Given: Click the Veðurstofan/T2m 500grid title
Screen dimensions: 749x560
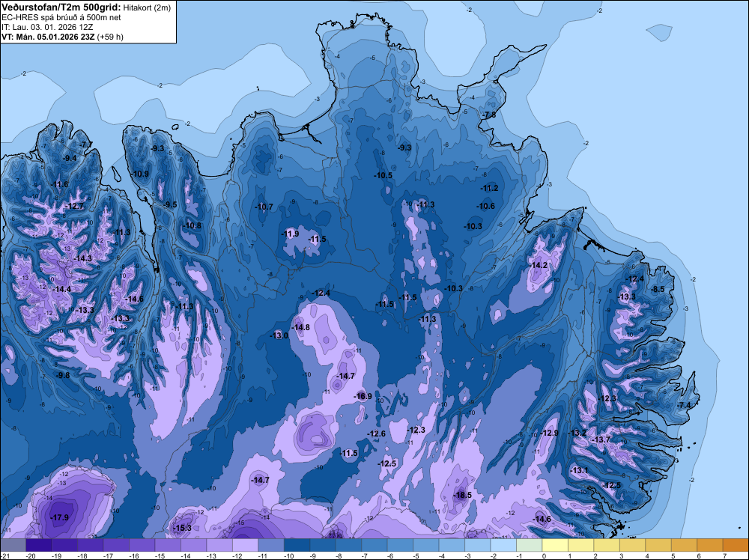Looking at the screenshot, I should pyautogui.click(x=61, y=7).
